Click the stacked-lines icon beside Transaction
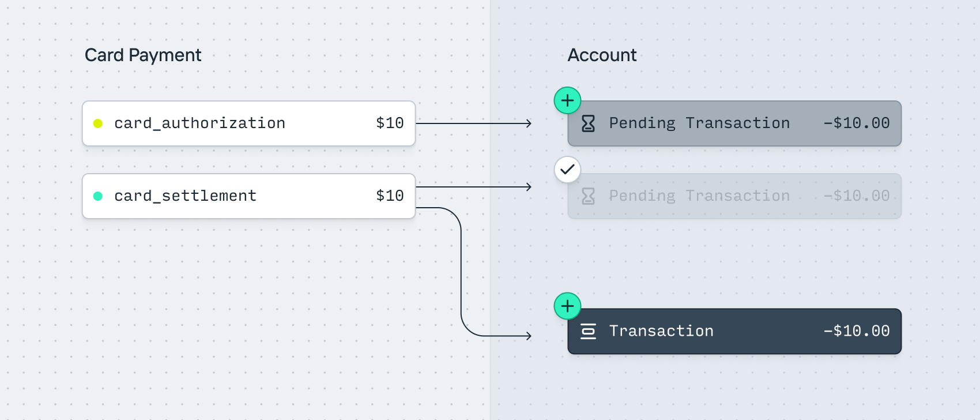The height and width of the screenshot is (420, 980). [588, 331]
